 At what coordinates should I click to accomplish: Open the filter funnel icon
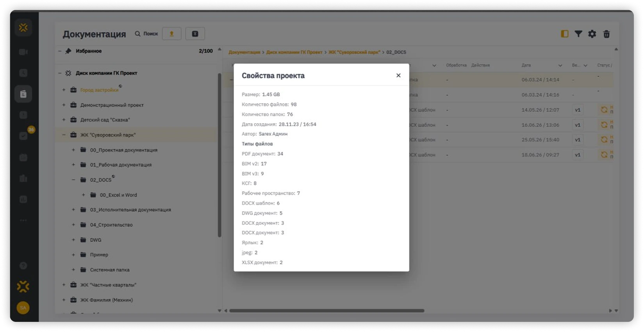pyautogui.click(x=578, y=34)
